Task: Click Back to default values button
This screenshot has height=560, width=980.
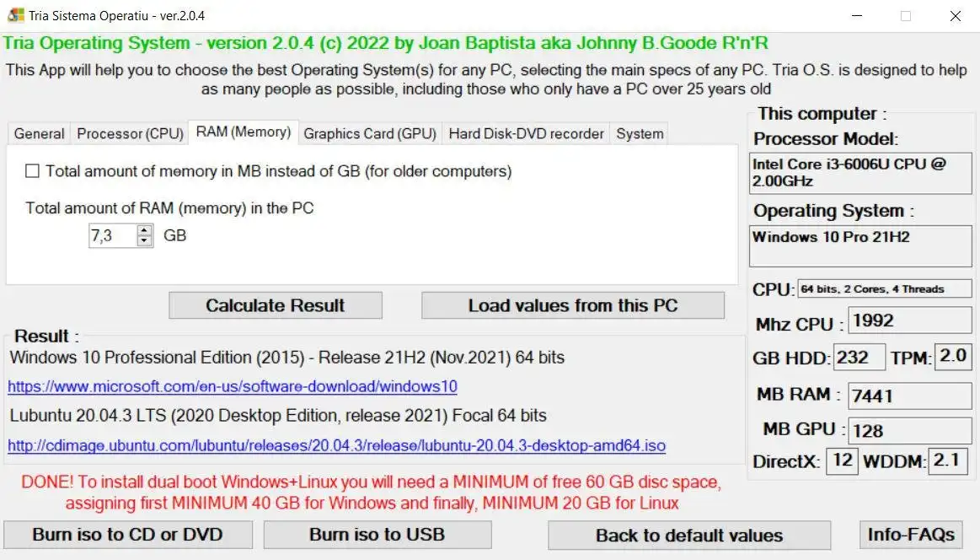Action: tap(689, 536)
